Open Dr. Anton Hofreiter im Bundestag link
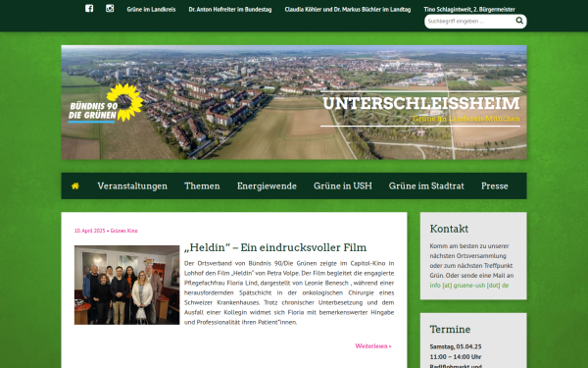The image size is (588, 368). point(230,10)
